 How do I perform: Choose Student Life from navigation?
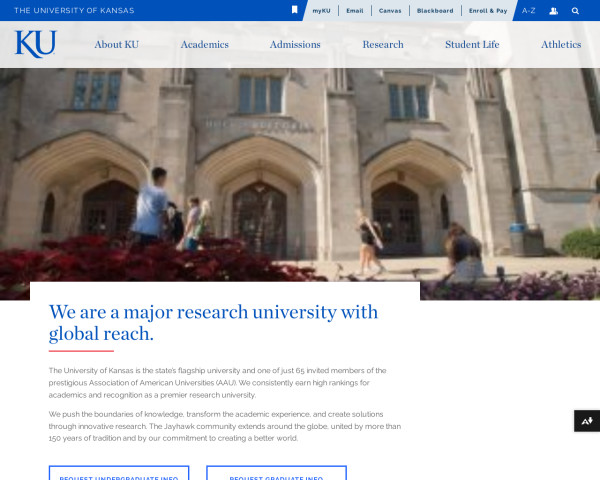[472, 45]
